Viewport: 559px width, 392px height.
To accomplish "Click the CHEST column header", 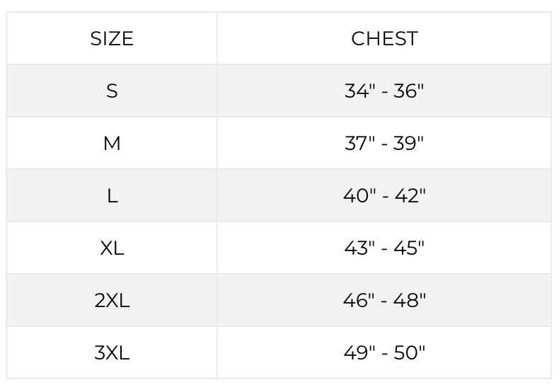I will click(384, 39).
